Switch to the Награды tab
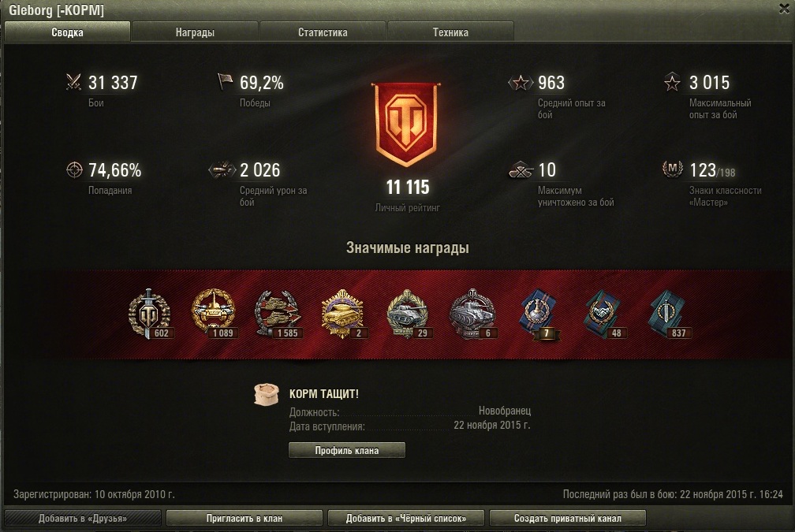 click(195, 32)
